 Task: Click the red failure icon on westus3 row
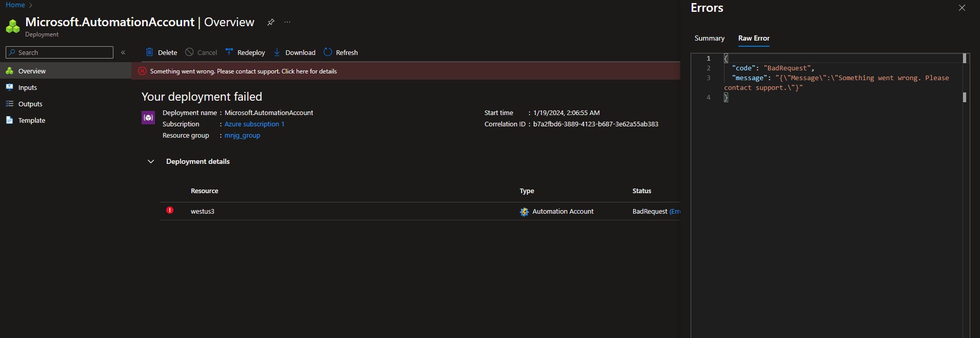pos(170,211)
